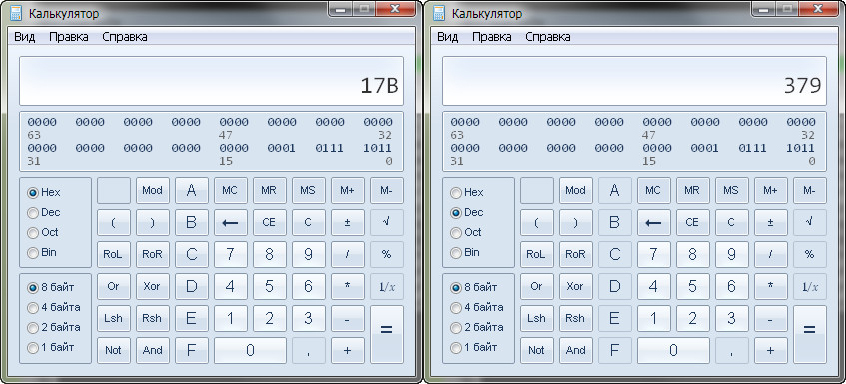
Task: Click digit 5 in left calculator
Action: [x=269, y=286]
